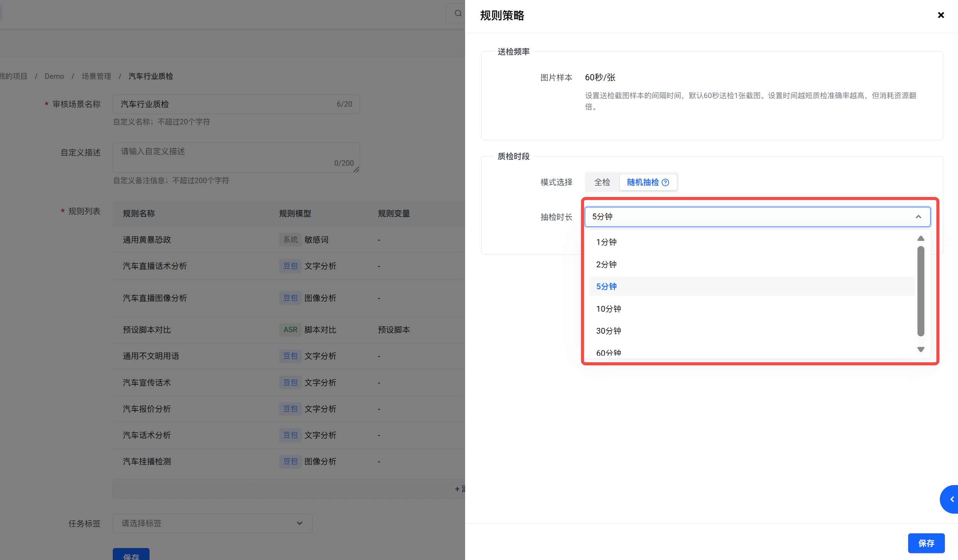
Task: Select the 汽车直播图像分析 rule row
Action: tap(289, 298)
